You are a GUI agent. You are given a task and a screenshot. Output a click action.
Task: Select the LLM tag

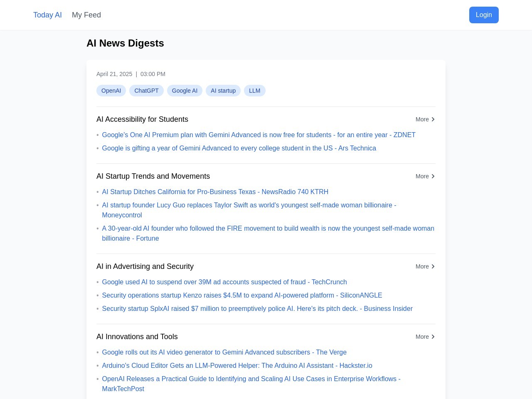click(x=255, y=91)
